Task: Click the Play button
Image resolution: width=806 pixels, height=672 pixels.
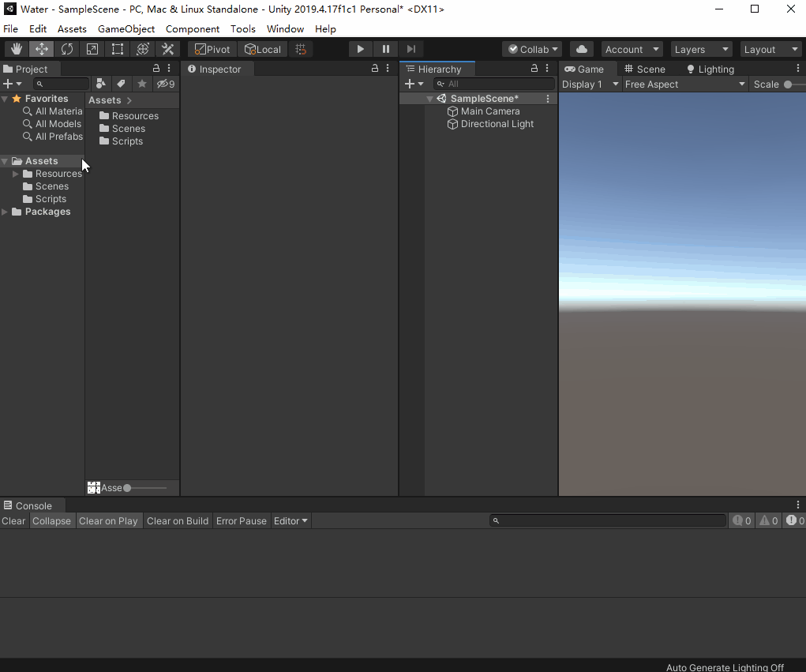Action: [360, 49]
